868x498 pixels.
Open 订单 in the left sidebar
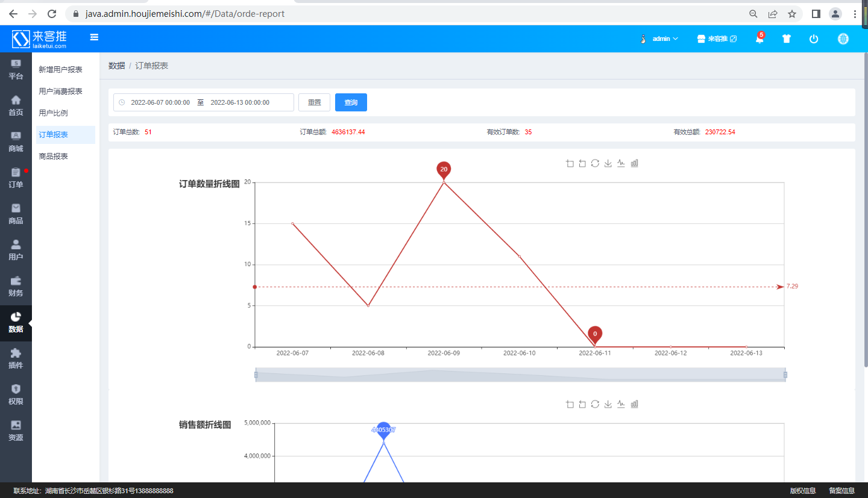coord(16,178)
